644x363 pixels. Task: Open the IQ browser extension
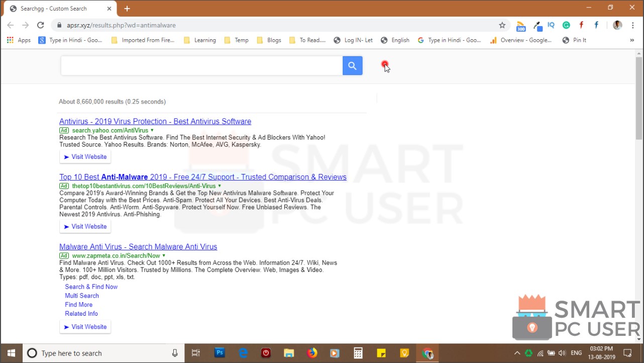(551, 25)
